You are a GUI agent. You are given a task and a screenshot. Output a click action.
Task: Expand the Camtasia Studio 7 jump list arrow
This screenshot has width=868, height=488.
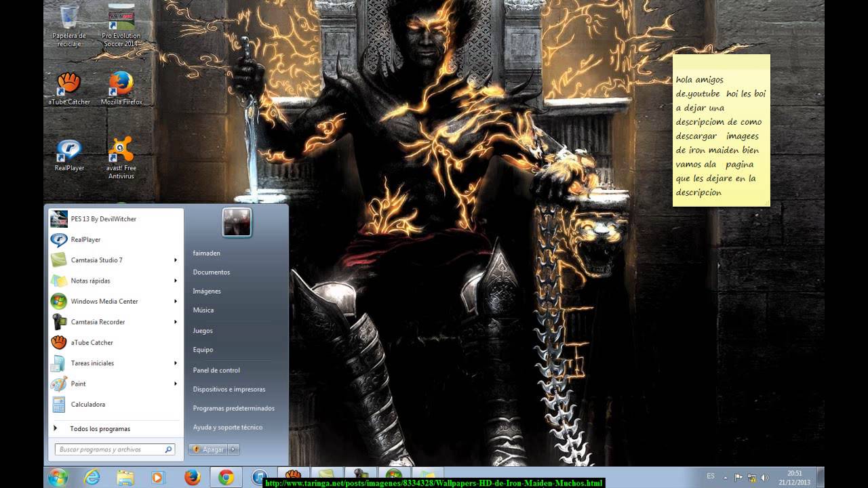point(176,260)
